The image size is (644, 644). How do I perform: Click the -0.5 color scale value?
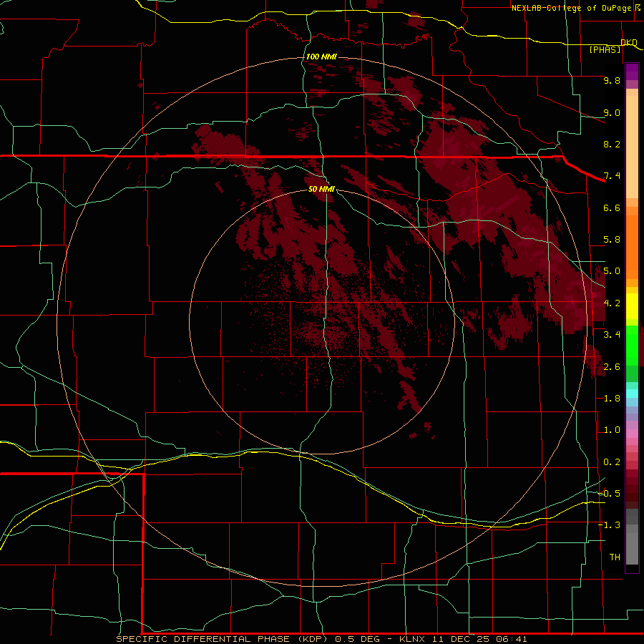[610, 494]
